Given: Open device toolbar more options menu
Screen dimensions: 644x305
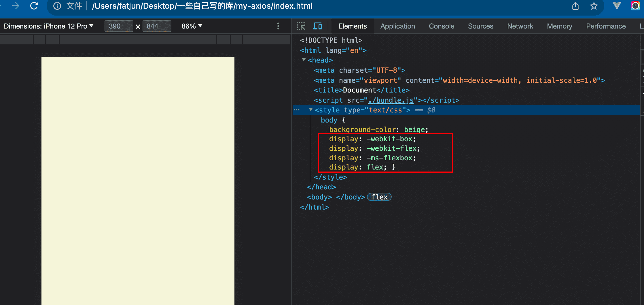Looking at the screenshot, I should point(278,26).
